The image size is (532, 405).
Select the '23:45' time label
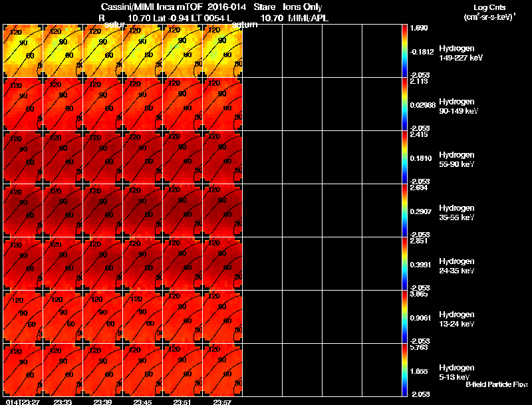point(142,402)
